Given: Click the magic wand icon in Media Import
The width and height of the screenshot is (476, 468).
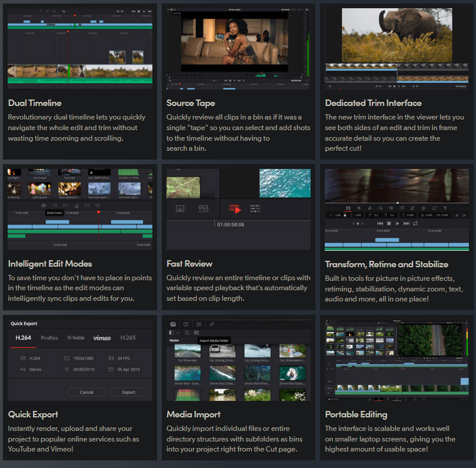Looking at the screenshot, I should click(211, 324).
